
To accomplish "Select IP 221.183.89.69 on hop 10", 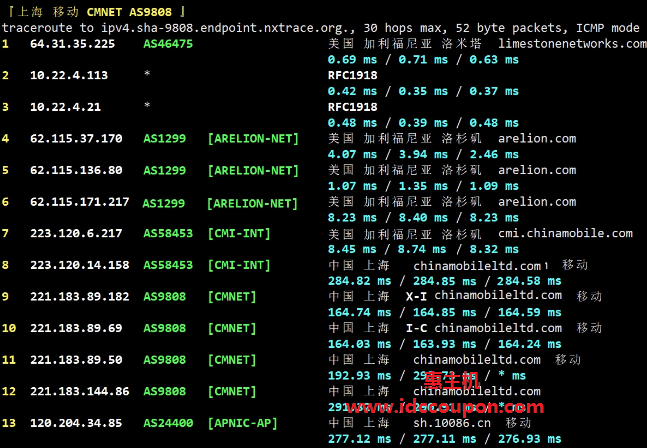I will (76, 328).
